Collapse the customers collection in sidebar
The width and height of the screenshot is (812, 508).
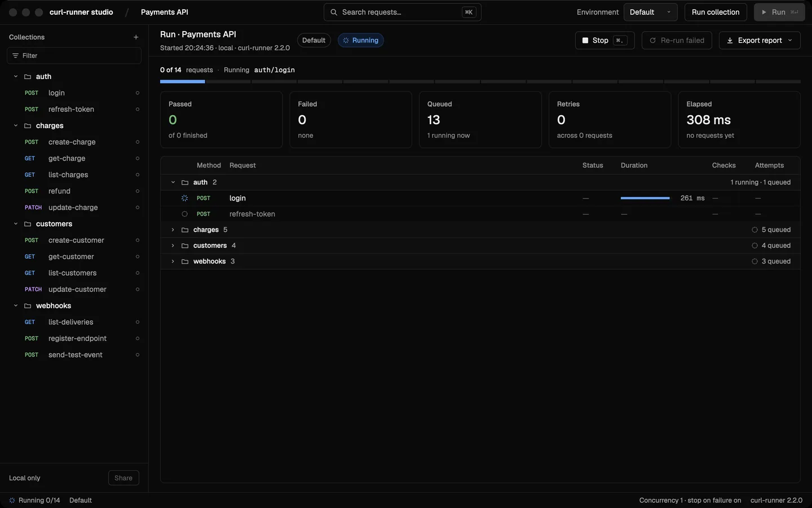[x=16, y=224]
